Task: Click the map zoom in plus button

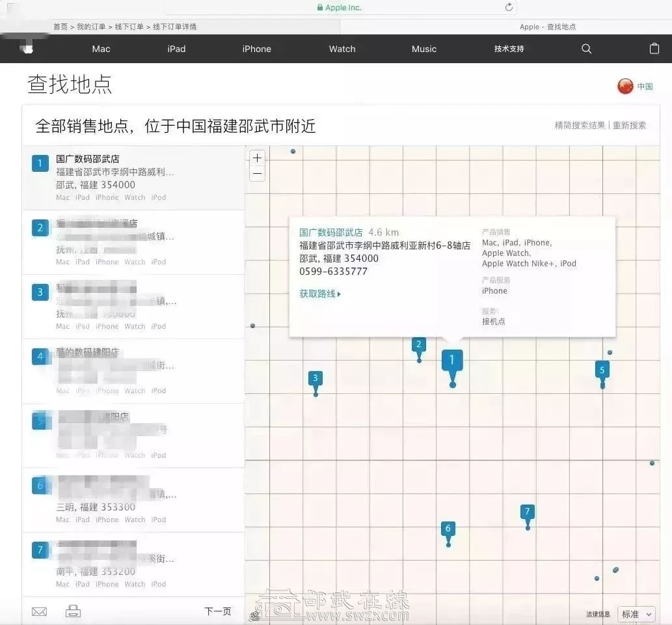Action: click(258, 158)
